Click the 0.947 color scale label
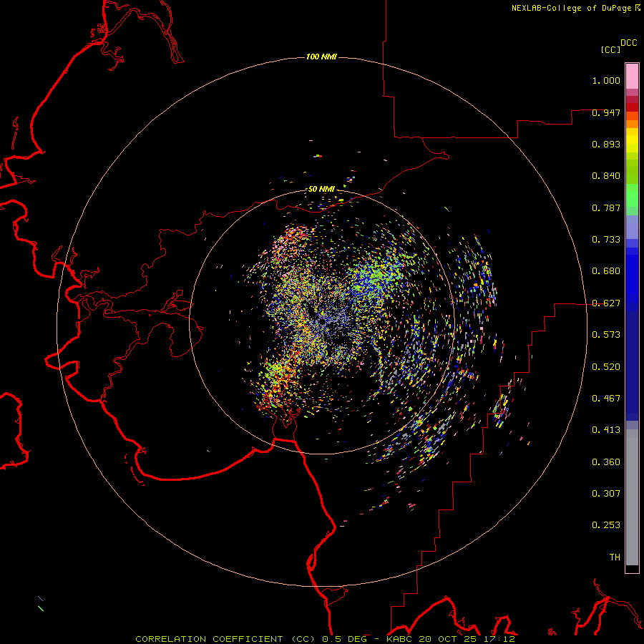This screenshot has height=644, width=644. click(606, 112)
